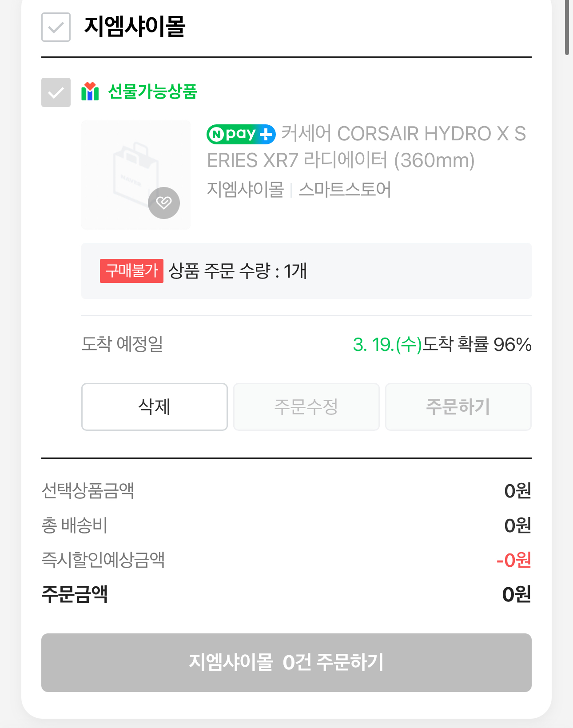Toggle the 지엠샤이몰 store checkbox

click(56, 27)
